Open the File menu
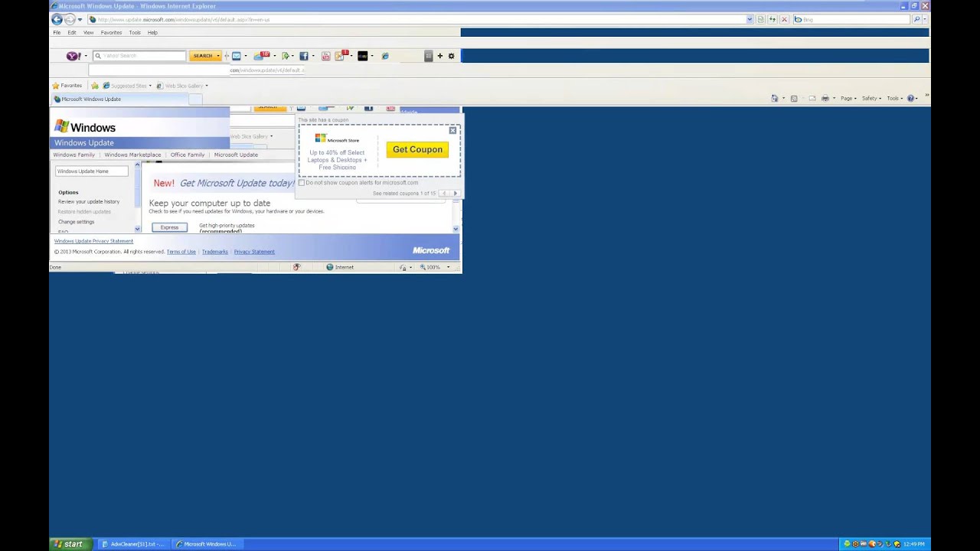The width and height of the screenshot is (980, 551). coord(57,33)
